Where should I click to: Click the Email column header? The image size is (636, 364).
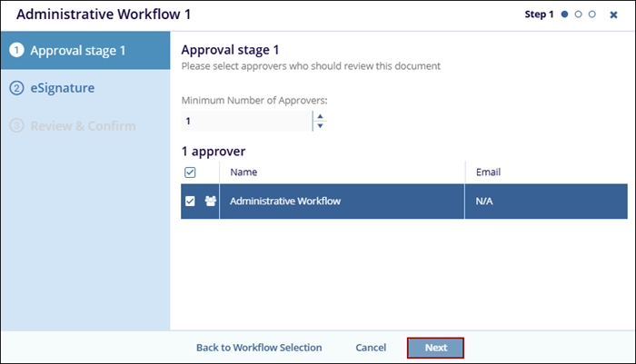(488, 172)
